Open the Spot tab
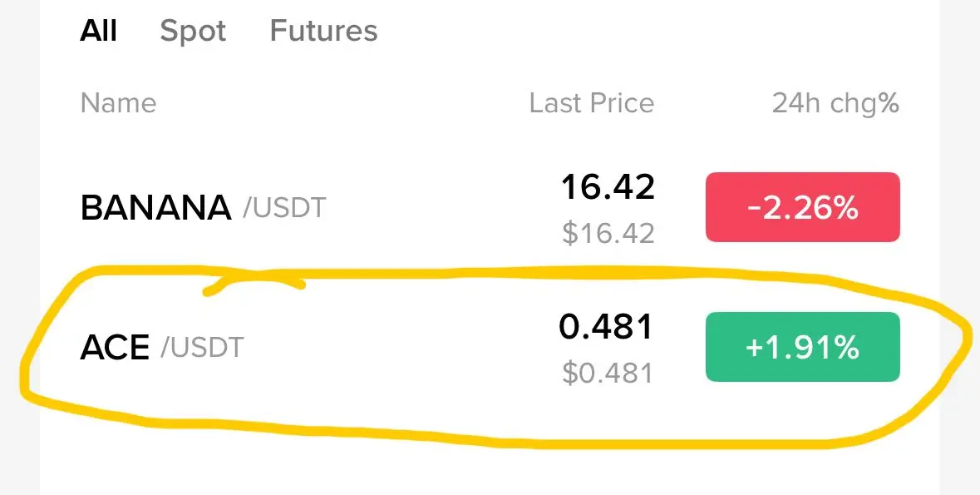 [193, 32]
